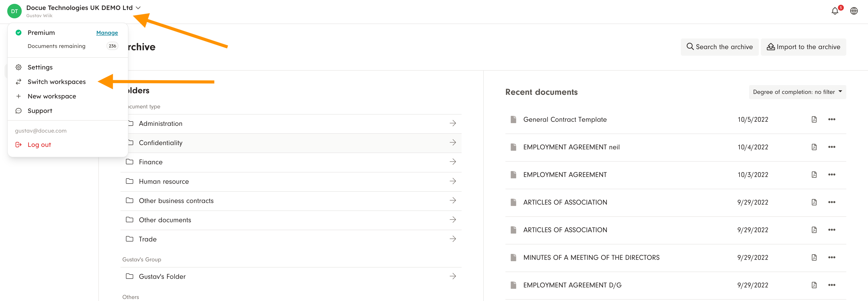
Task: Click the DT workspace avatar
Action: coord(14,11)
